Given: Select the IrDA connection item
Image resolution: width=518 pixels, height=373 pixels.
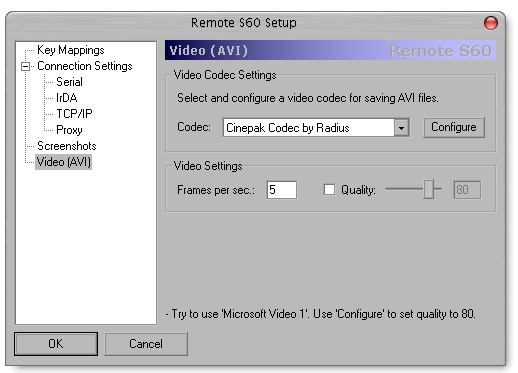Looking at the screenshot, I should (67, 98).
